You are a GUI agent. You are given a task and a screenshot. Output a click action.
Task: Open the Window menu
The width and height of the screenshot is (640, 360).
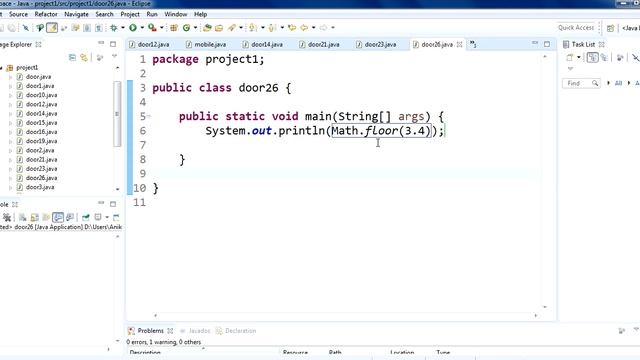pyautogui.click(x=176, y=14)
